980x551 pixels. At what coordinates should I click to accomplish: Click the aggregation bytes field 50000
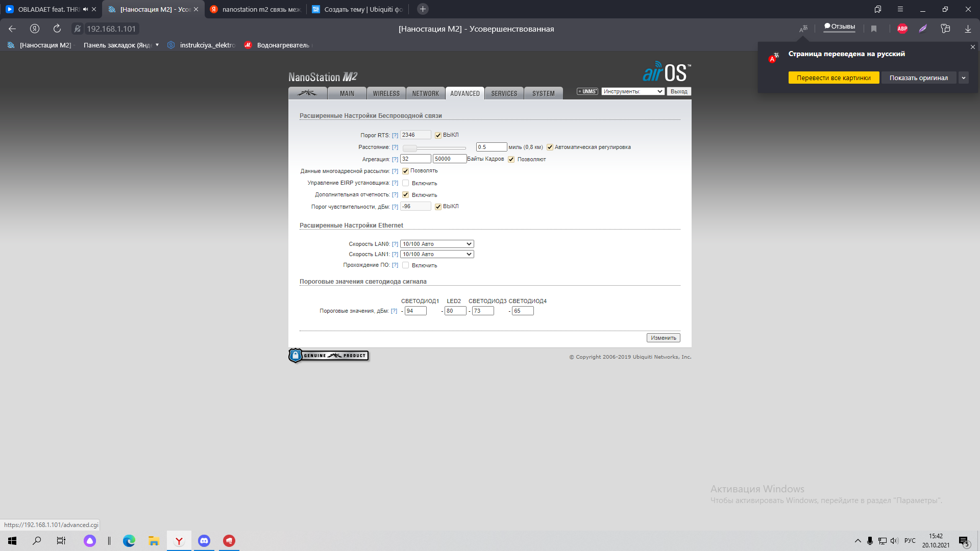click(450, 159)
